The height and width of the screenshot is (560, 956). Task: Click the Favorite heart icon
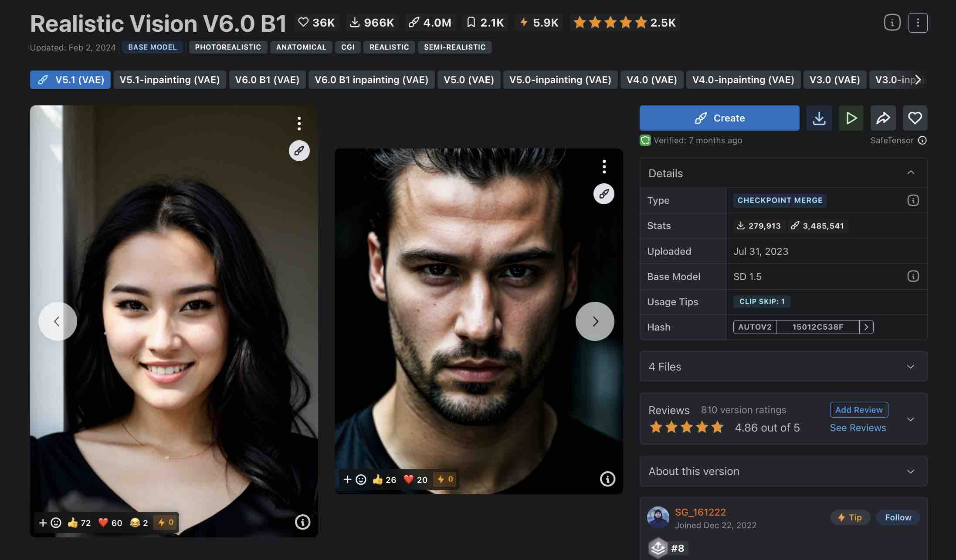[x=915, y=117]
